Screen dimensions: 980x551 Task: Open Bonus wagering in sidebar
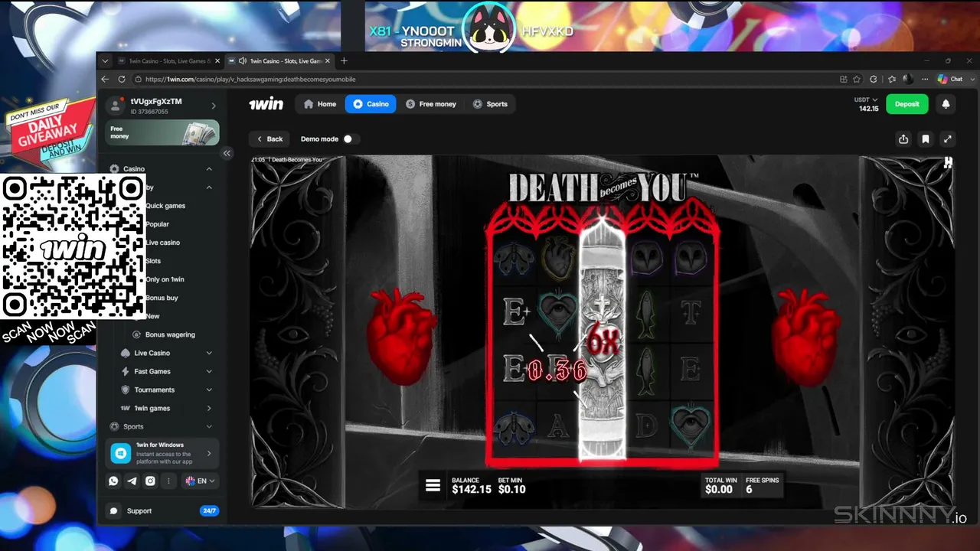pos(170,334)
